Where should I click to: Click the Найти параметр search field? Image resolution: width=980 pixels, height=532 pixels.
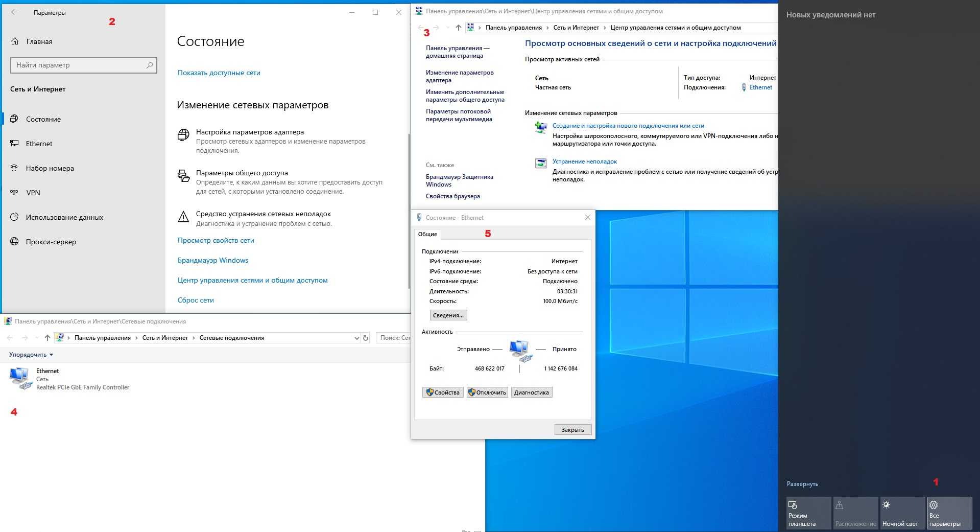(79, 65)
